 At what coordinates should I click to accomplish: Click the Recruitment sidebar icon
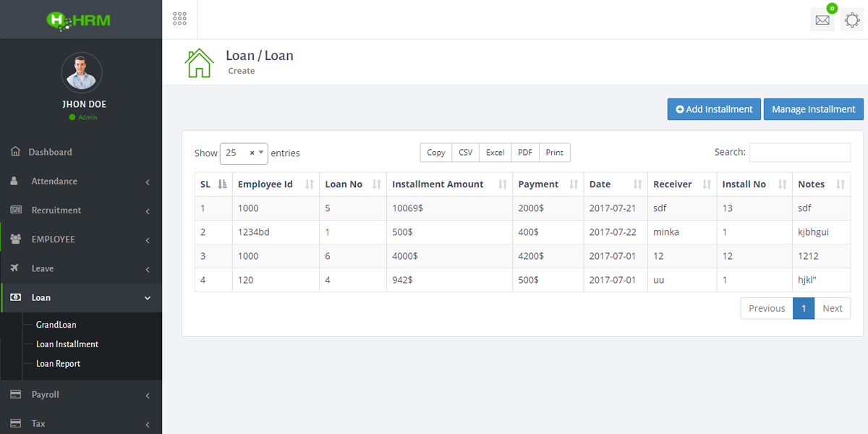pos(15,210)
